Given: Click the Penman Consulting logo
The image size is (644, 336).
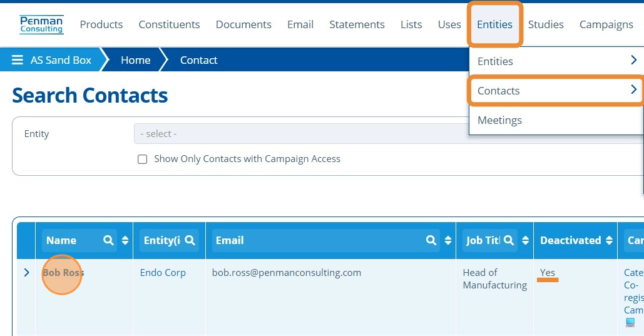Looking at the screenshot, I should 41,24.
